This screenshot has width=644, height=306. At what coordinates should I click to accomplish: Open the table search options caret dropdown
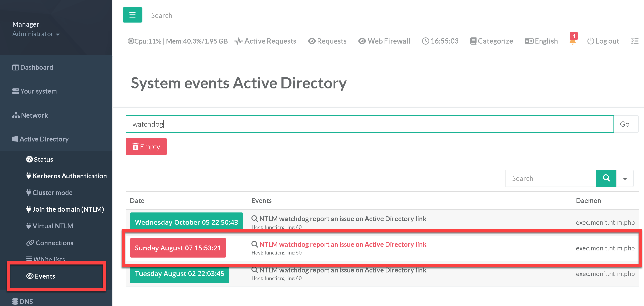pos(625,179)
